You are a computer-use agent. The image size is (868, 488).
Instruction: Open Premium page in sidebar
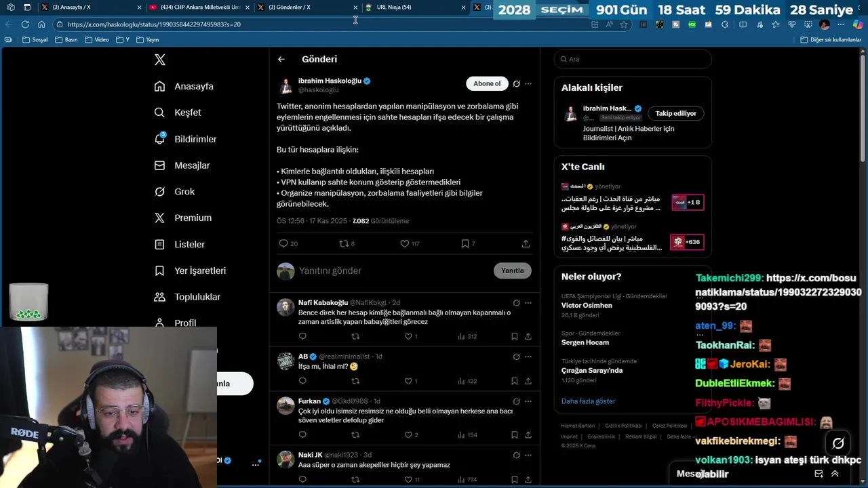point(182,218)
